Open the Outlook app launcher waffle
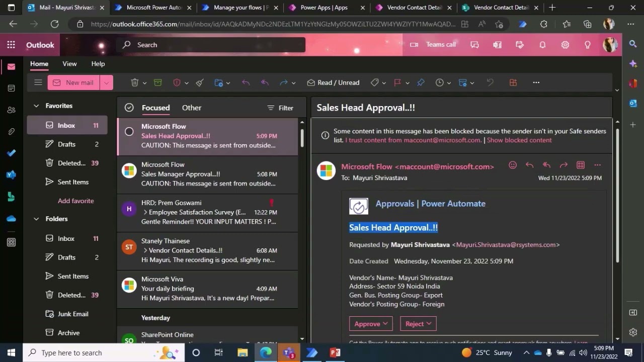This screenshot has height=362, width=644. click(11, 45)
